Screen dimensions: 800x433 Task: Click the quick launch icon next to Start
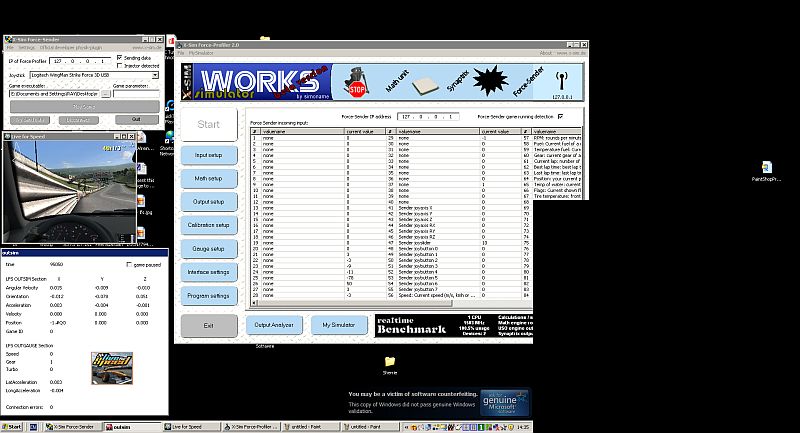click(x=33, y=427)
